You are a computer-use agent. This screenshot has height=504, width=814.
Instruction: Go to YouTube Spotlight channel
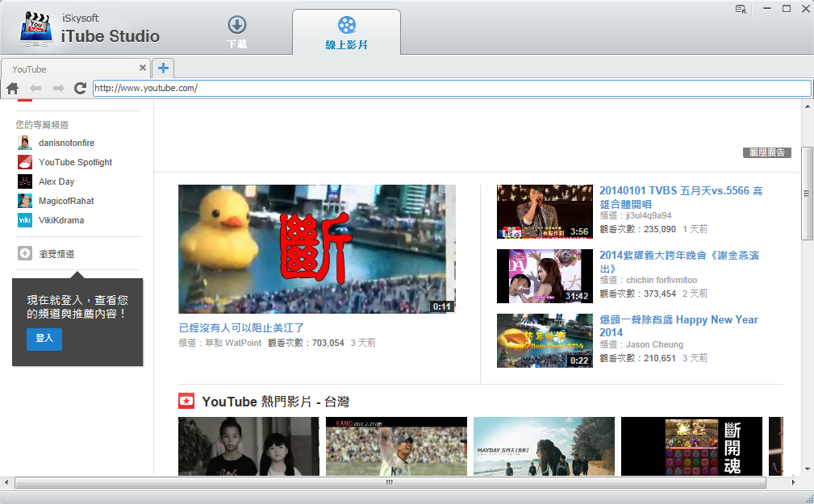point(75,162)
